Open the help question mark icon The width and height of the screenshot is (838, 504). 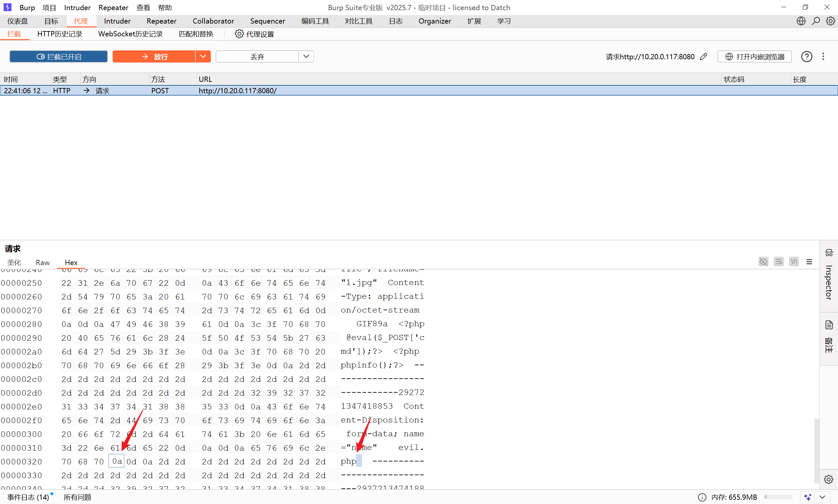pyautogui.click(x=806, y=57)
